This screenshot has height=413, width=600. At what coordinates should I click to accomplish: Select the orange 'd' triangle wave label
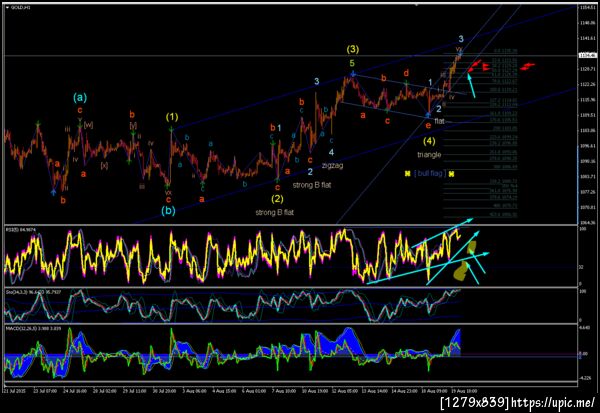(x=406, y=73)
